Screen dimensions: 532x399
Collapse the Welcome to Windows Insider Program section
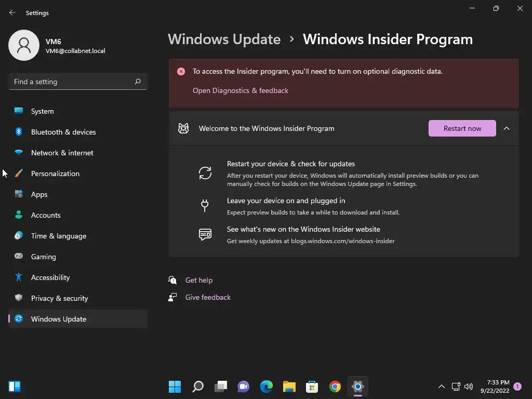point(507,128)
